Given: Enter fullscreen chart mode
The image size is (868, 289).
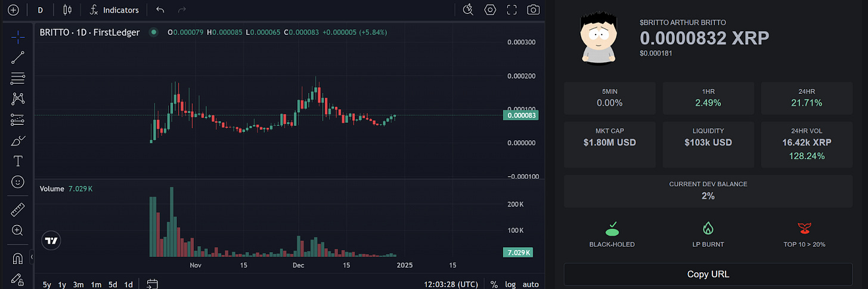Looking at the screenshot, I should click(x=511, y=10).
